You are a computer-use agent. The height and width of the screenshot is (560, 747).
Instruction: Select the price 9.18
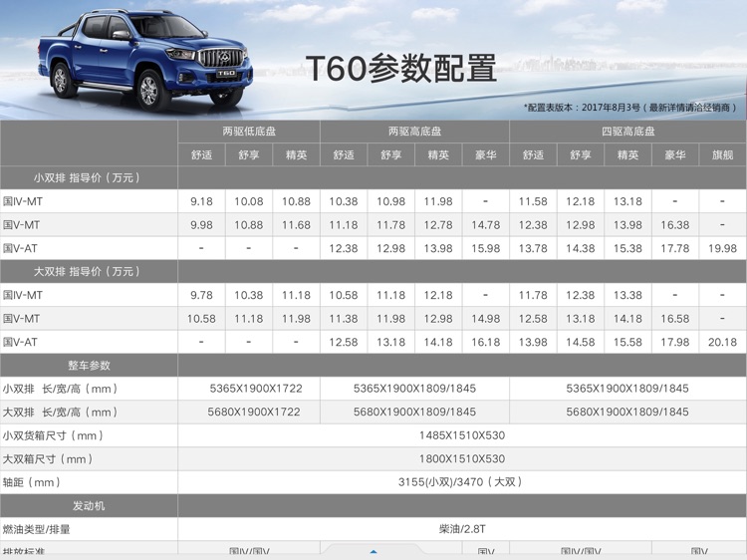[x=201, y=201]
